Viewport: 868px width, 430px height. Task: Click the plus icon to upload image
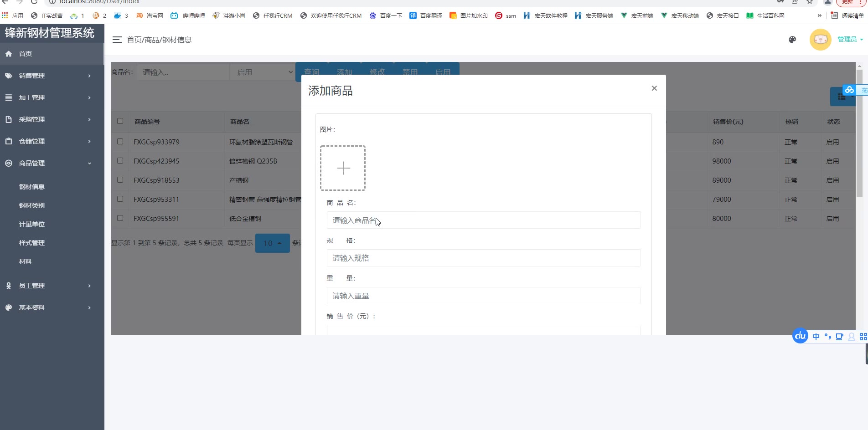343,168
